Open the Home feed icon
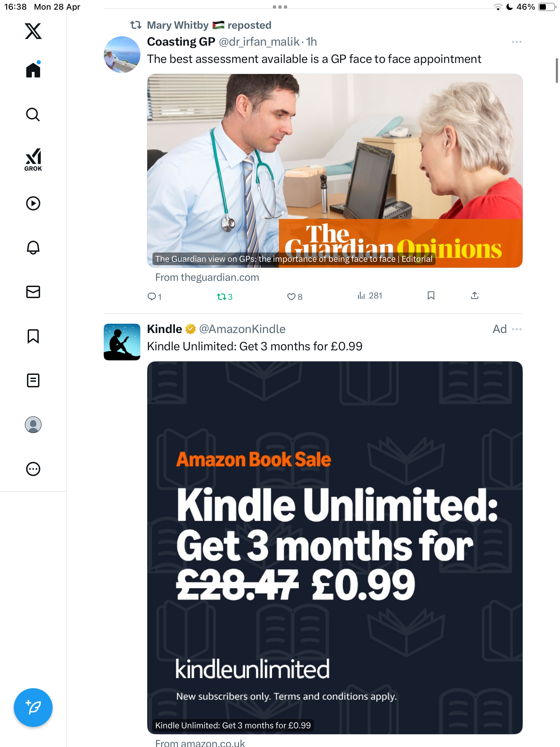This screenshot has width=560, height=747. click(33, 70)
